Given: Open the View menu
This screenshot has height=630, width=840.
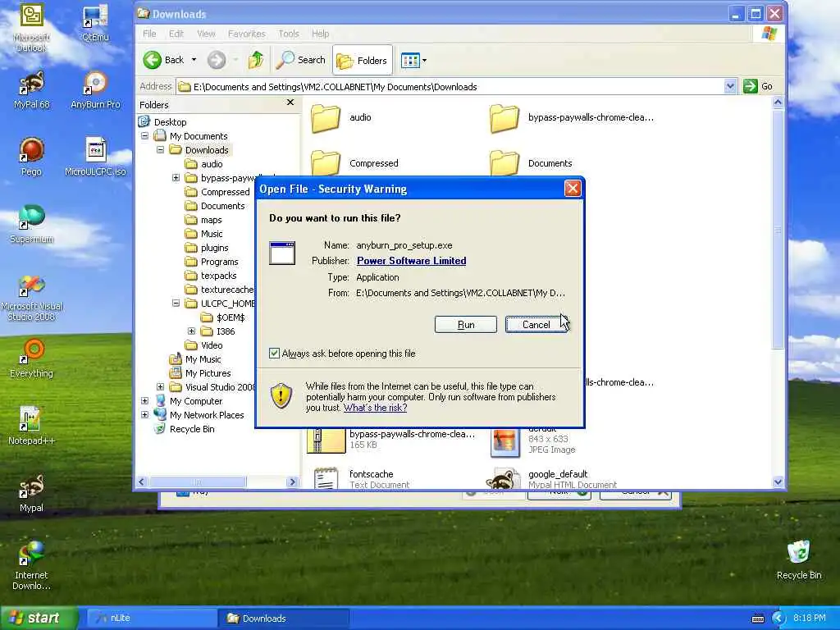Looking at the screenshot, I should click(x=206, y=34).
